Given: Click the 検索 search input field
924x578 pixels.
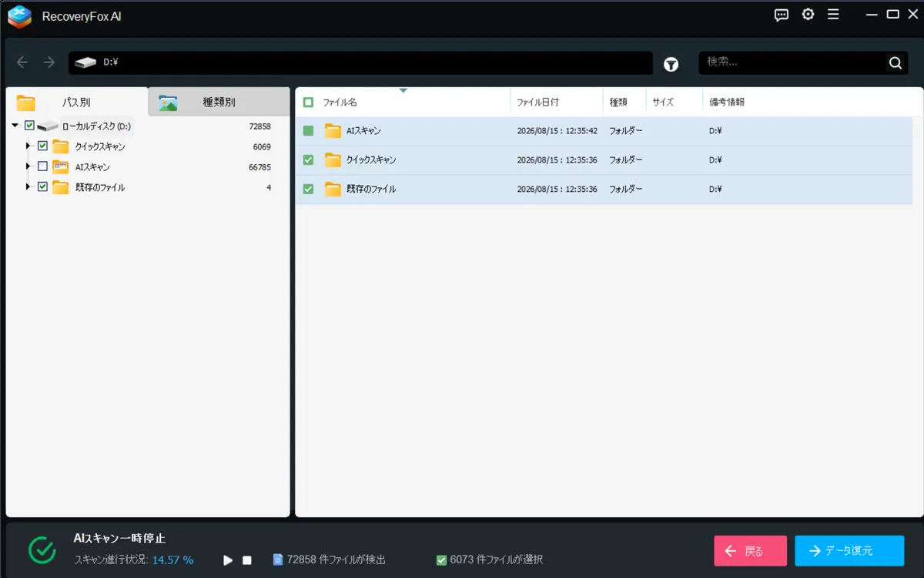Looking at the screenshot, I should [x=793, y=63].
